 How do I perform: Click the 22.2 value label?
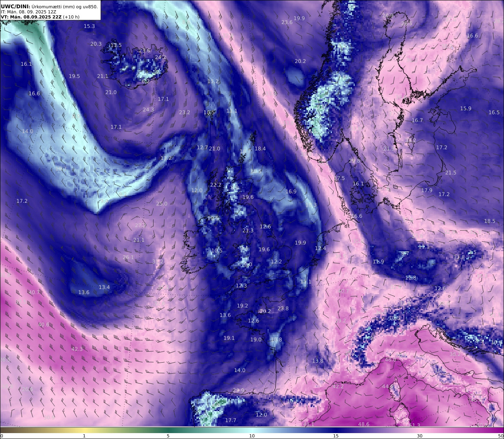pos(216,185)
